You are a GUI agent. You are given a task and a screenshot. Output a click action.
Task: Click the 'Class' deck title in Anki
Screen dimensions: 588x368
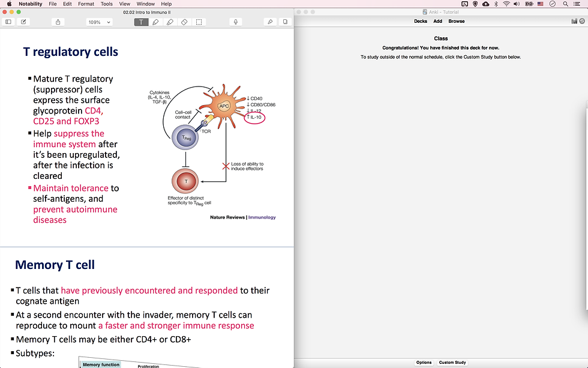click(441, 38)
